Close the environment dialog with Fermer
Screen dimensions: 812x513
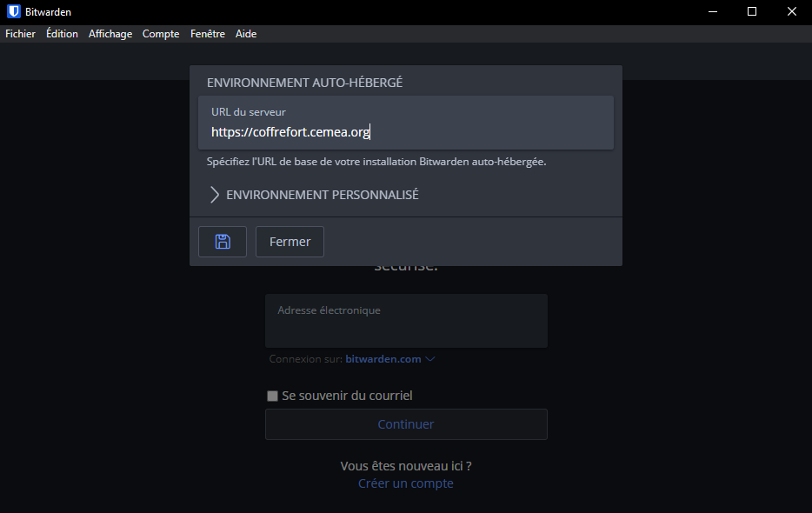pyautogui.click(x=290, y=242)
